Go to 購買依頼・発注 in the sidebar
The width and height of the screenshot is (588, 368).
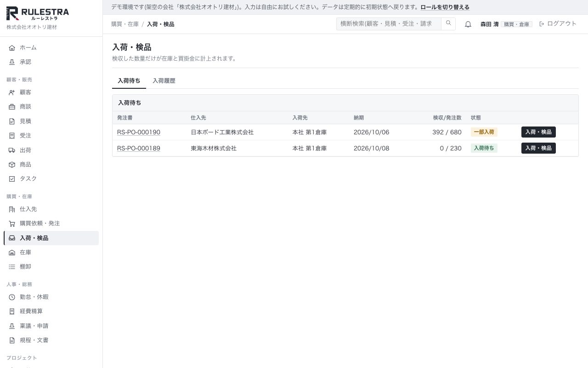click(x=51, y=224)
